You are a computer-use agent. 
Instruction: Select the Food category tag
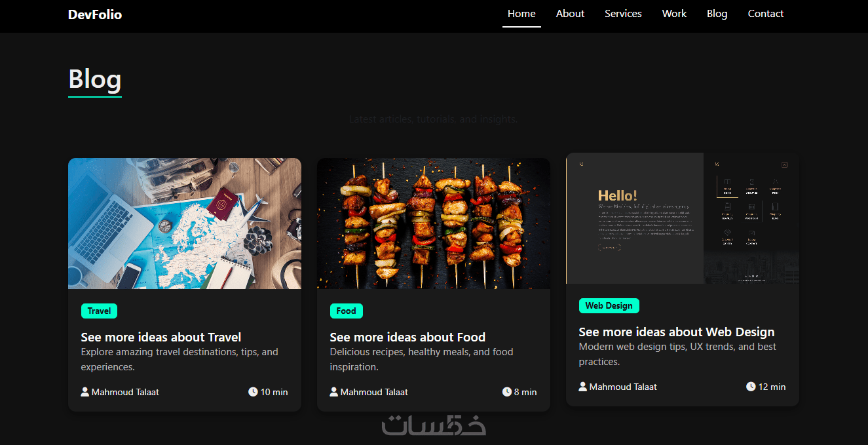(x=346, y=311)
